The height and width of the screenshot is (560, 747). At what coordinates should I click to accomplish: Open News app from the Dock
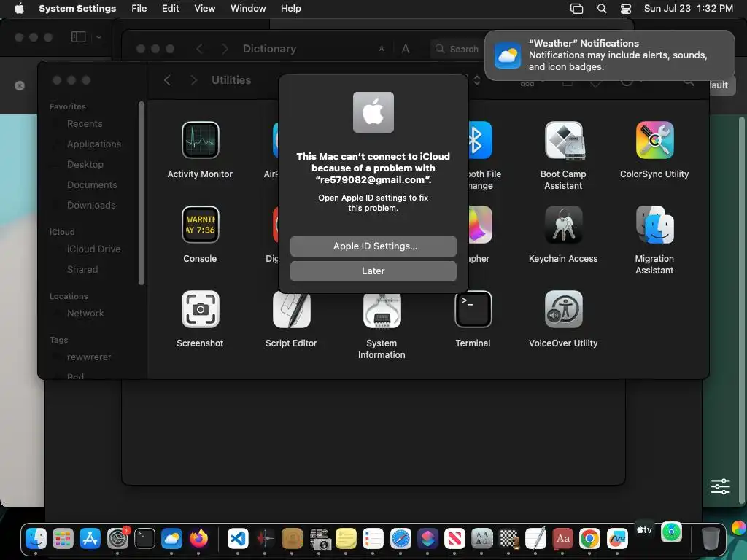pos(454,539)
